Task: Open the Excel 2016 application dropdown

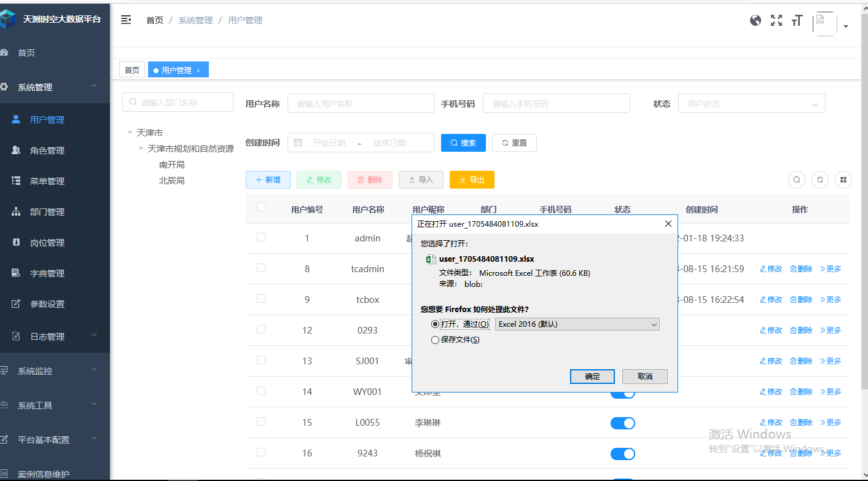Action: (577, 324)
